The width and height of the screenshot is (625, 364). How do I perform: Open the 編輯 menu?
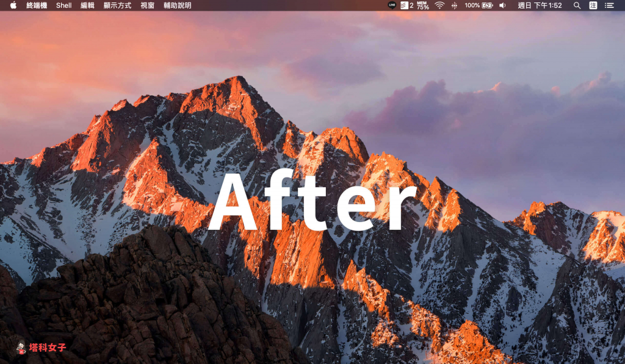(x=87, y=5)
